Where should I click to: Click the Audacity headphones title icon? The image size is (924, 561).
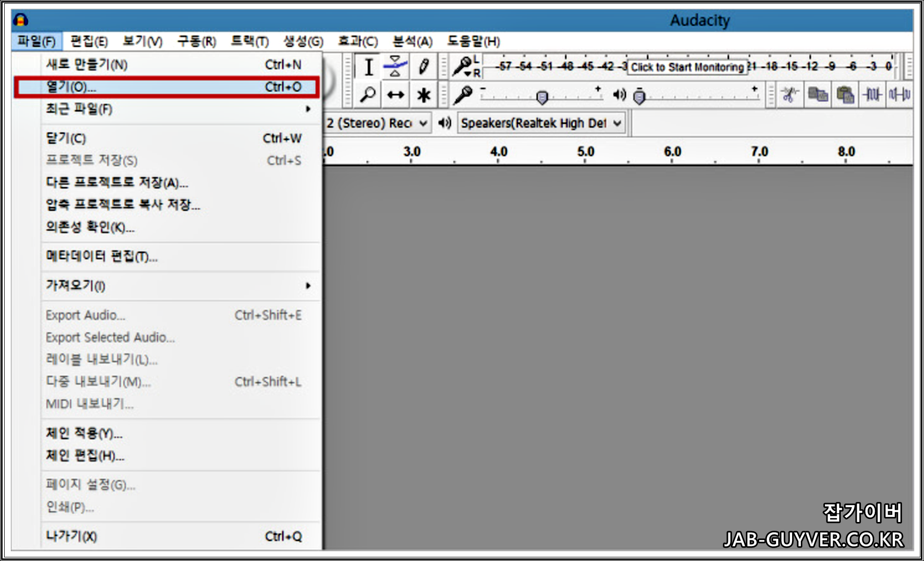click(x=21, y=20)
